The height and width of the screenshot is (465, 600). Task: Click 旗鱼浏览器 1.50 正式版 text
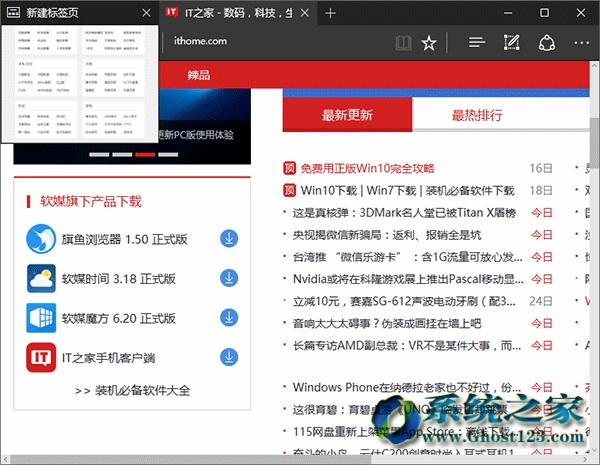point(125,239)
